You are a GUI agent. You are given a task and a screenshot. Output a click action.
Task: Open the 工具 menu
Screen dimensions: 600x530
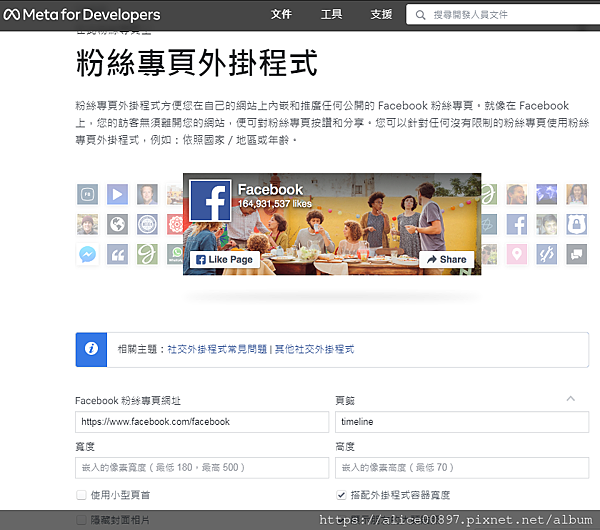[331, 15]
